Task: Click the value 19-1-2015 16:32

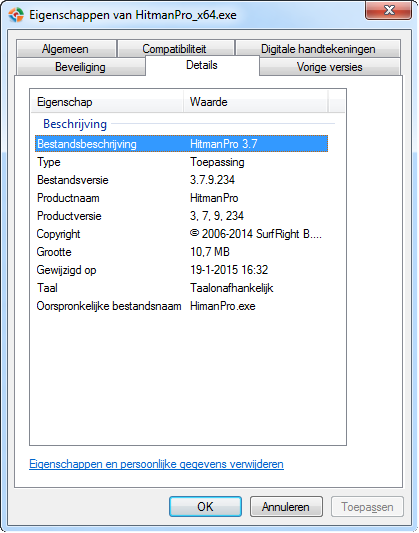Action: pos(229,270)
